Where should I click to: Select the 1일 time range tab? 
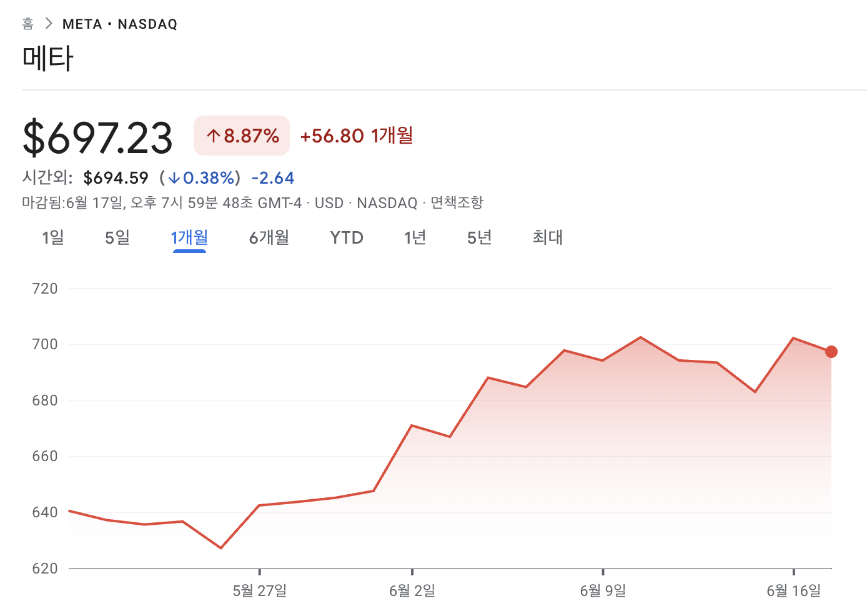[53, 237]
